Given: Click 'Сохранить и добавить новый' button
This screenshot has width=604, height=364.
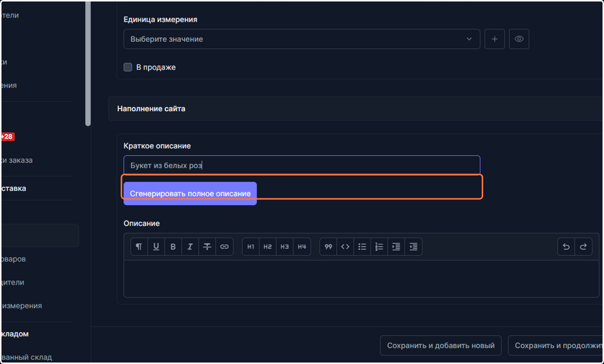Looking at the screenshot, I should click(x=441, y=345).
